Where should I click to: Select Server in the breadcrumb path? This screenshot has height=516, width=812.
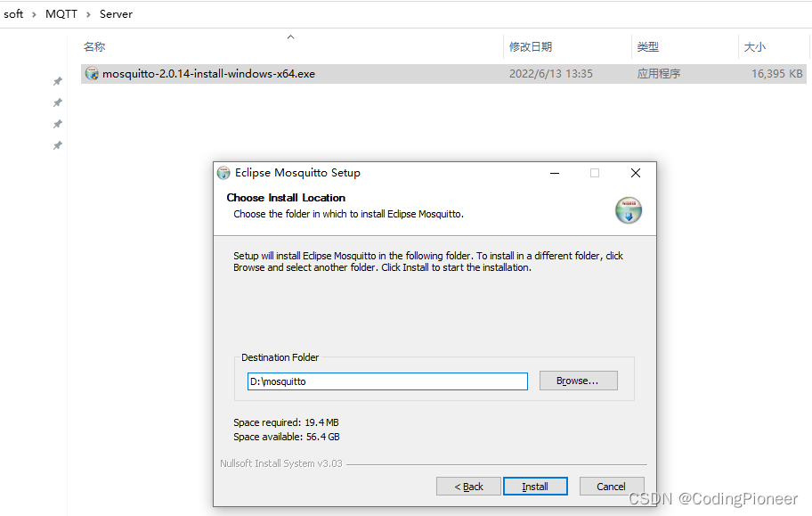tap(116, 14)
